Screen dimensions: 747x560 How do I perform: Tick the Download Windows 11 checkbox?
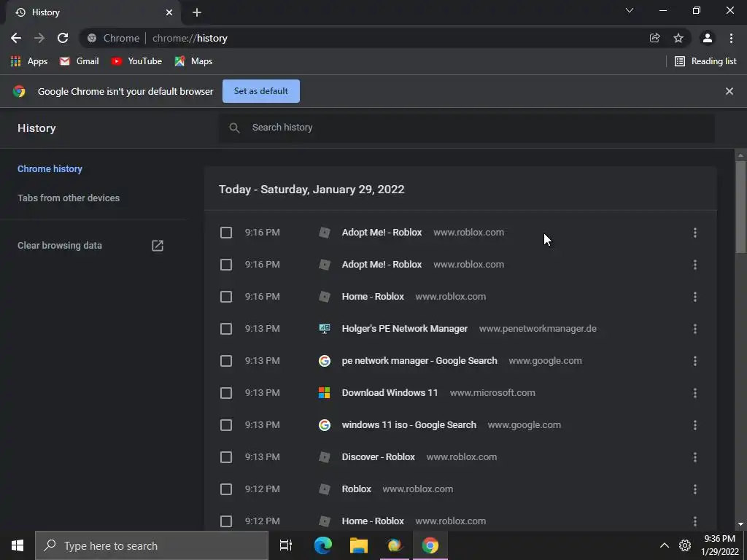pyautogui.click(x=226, y=393)
